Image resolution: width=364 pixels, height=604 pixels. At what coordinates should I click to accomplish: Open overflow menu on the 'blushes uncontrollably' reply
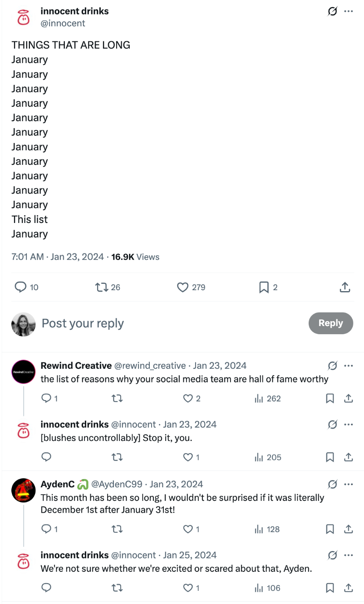(349, 424)
